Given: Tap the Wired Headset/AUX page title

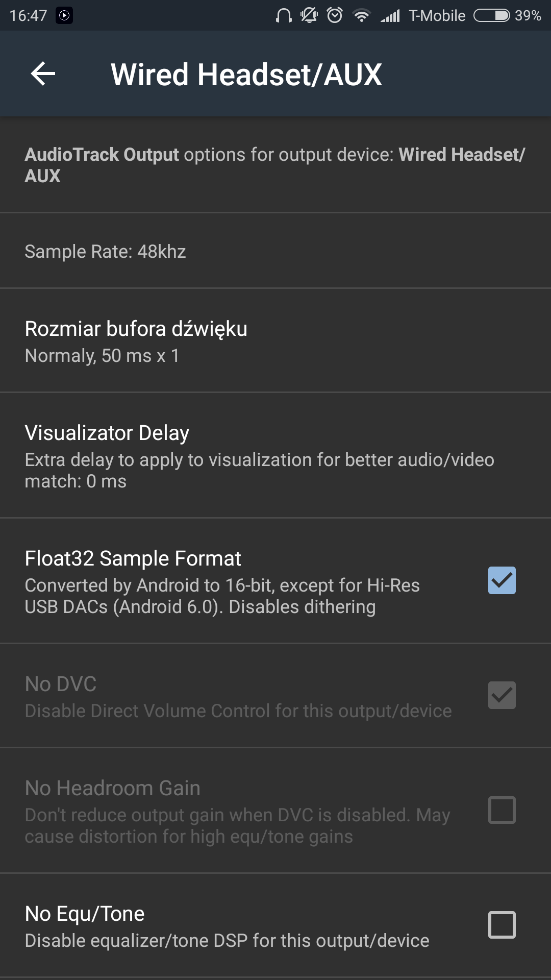Looking at the screenshot, I should 246,75.
